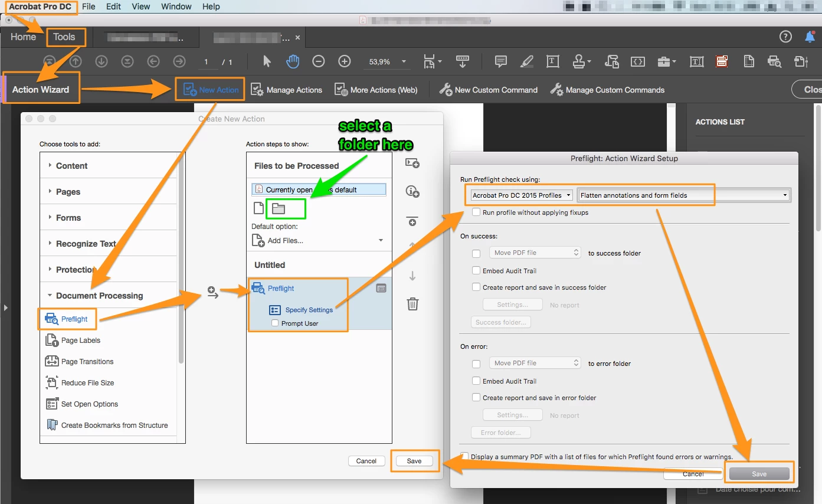Image resolution: width=822 pixels, height=504 pixels.
Task: Click Add Instruction Step icon
Action: click(x=412, y=191)
